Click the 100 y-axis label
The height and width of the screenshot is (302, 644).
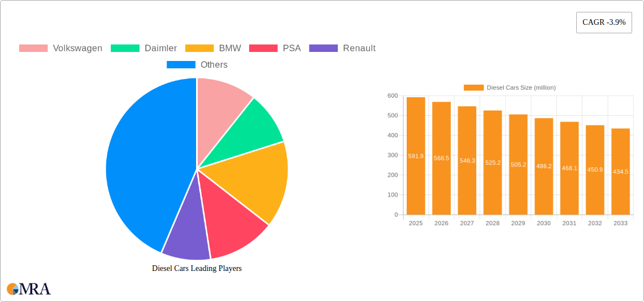click(393, 195)
